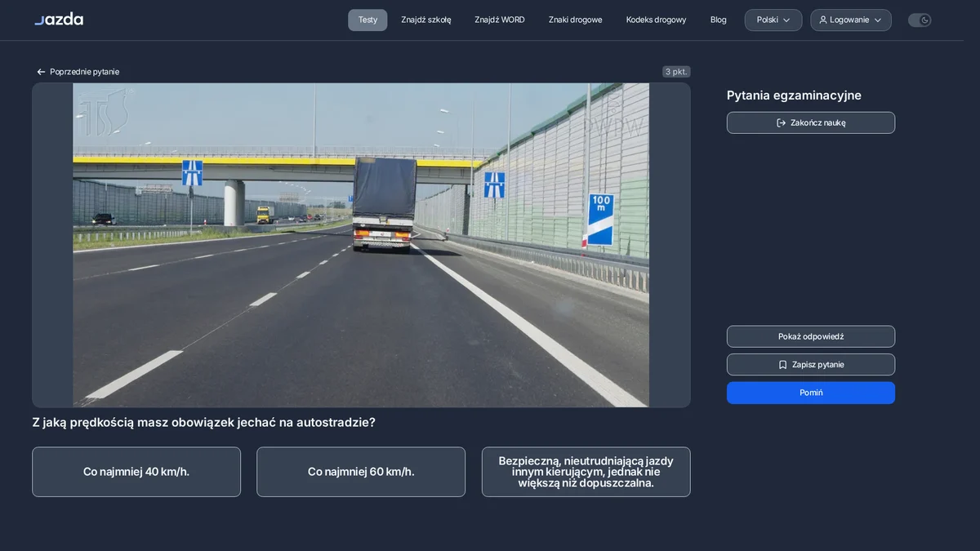Image resolution: width=980 pixels, height=551 pixels.
Task: Navigate to Kodeks drogowy
Action: click(657, 20)
